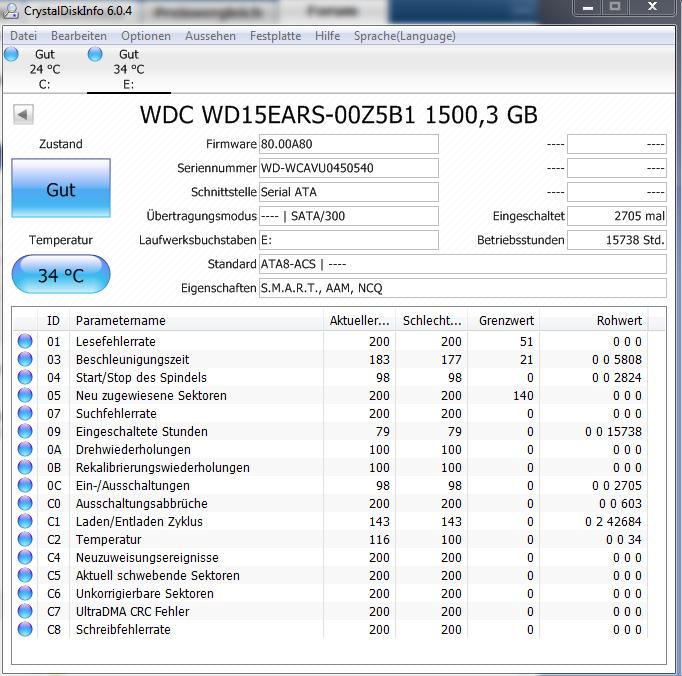
Task: Click the Betriebsstunden value 15738 Std.
Action: (x=617, y=240)
